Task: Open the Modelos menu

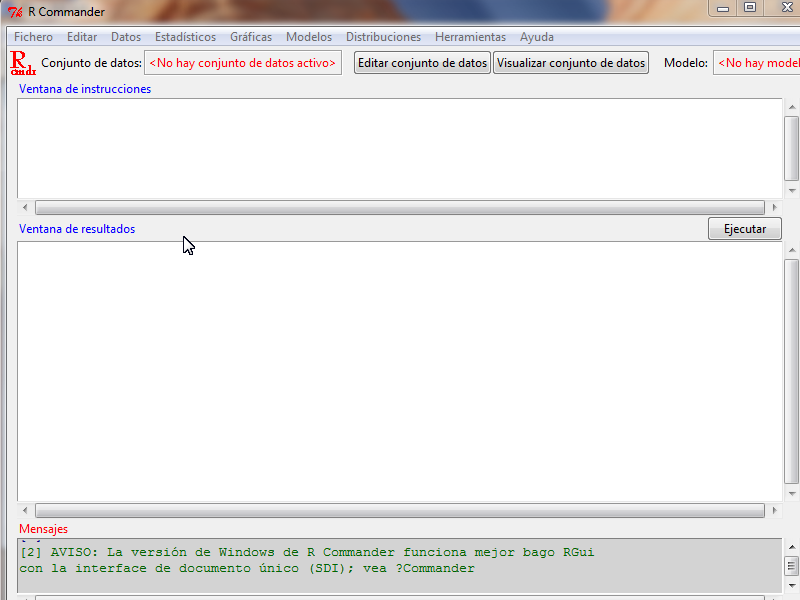Action: tap(309, 37)
